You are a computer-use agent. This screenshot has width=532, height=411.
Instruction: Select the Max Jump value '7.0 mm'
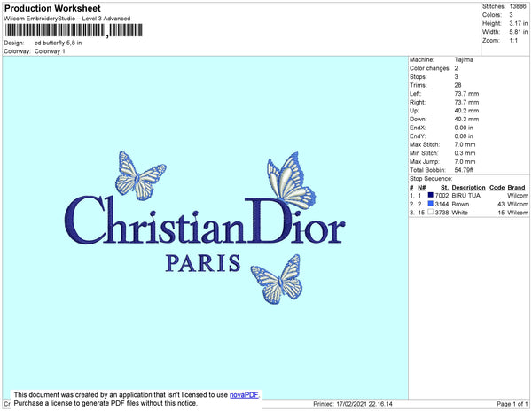(x=465, y=161)
